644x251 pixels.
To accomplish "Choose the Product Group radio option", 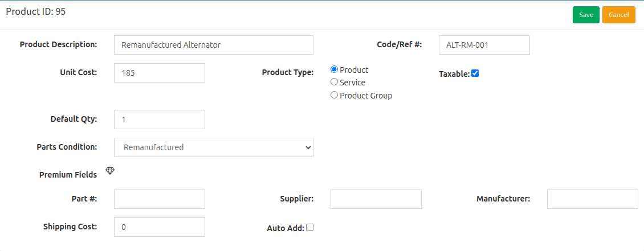I will click(335, 95).
